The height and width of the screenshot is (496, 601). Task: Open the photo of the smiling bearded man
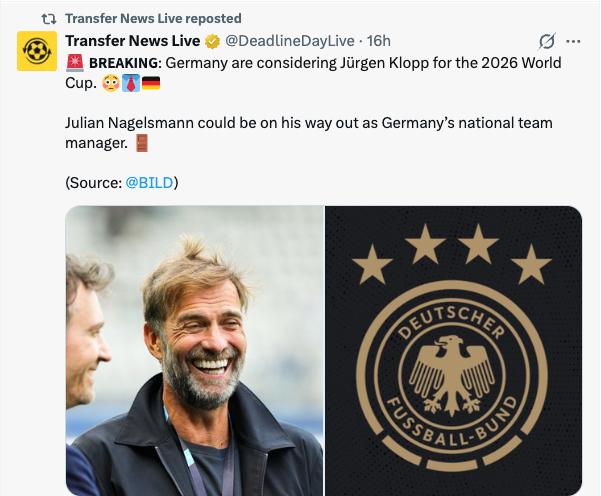(195, 350)
